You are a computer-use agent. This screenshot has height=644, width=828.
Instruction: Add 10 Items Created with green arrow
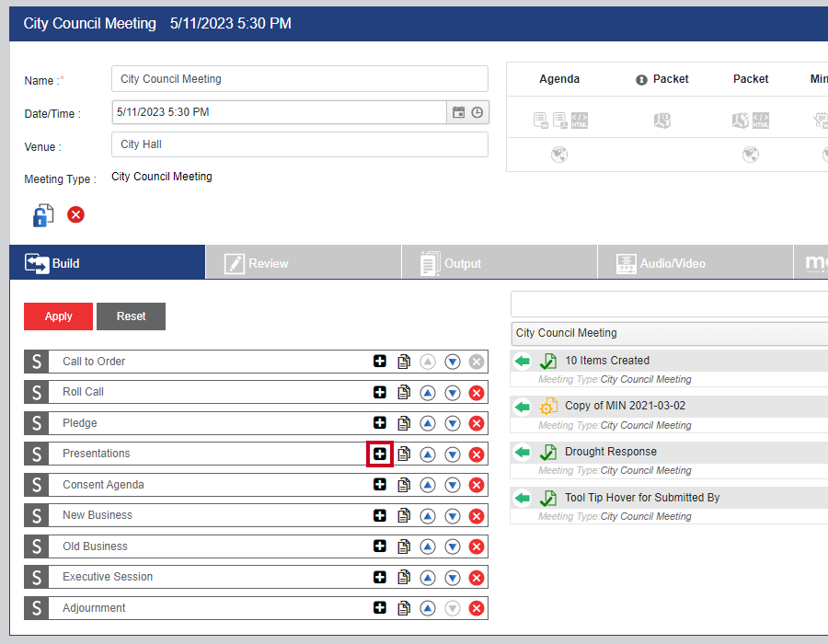pos(523,361)
